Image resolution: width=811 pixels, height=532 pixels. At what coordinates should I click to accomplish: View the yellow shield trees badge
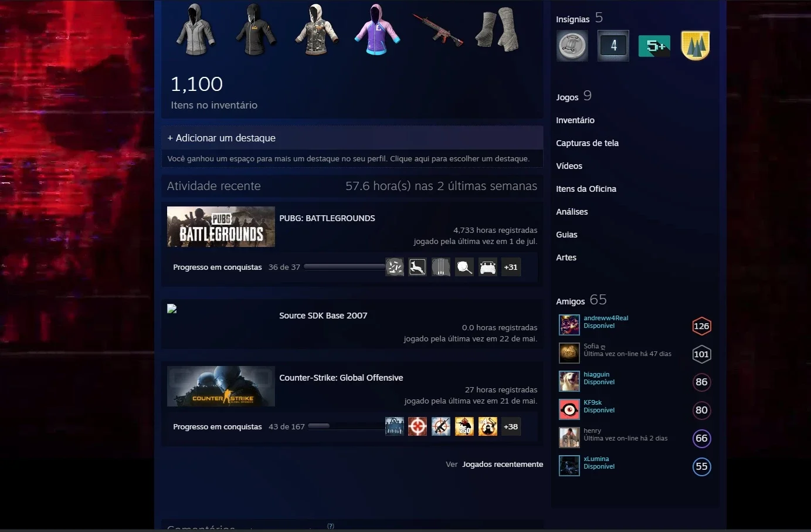click(695, 46)
